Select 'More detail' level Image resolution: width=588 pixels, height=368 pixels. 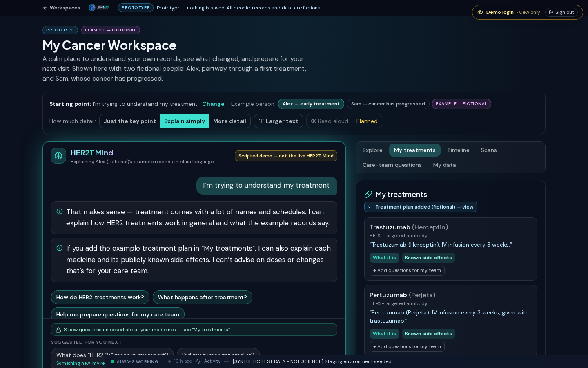229,121
